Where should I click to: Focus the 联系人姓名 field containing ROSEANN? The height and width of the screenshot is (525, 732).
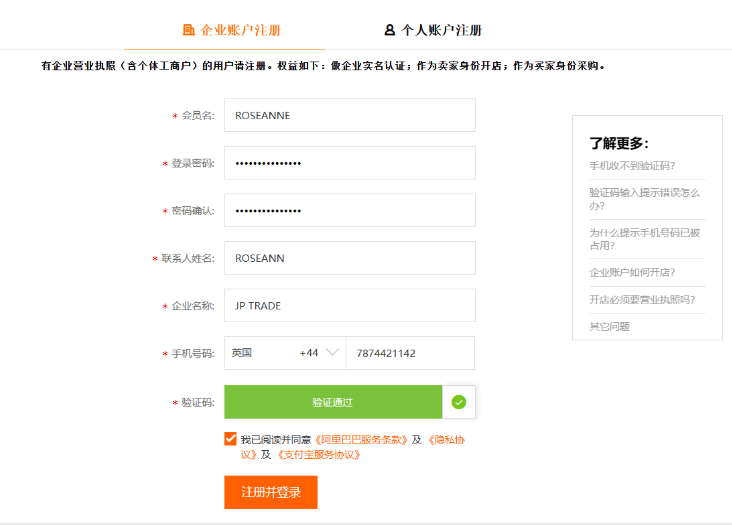[x=350, y=258]
